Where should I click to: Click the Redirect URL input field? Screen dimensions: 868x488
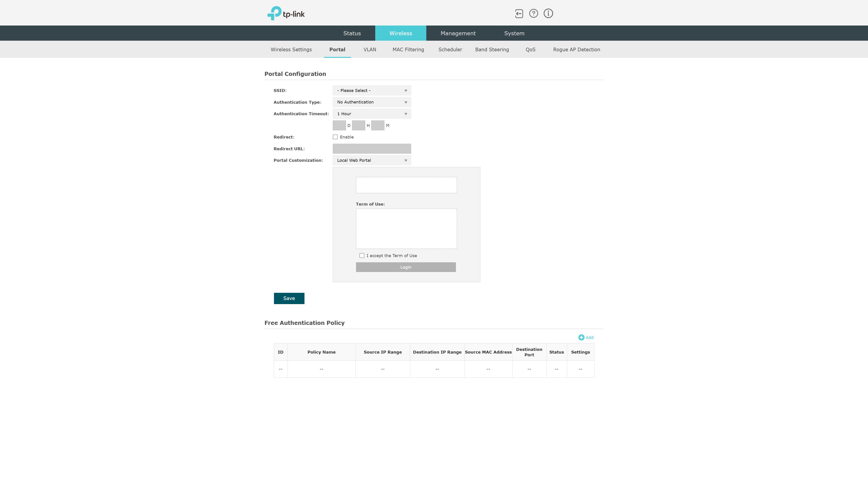372,148
